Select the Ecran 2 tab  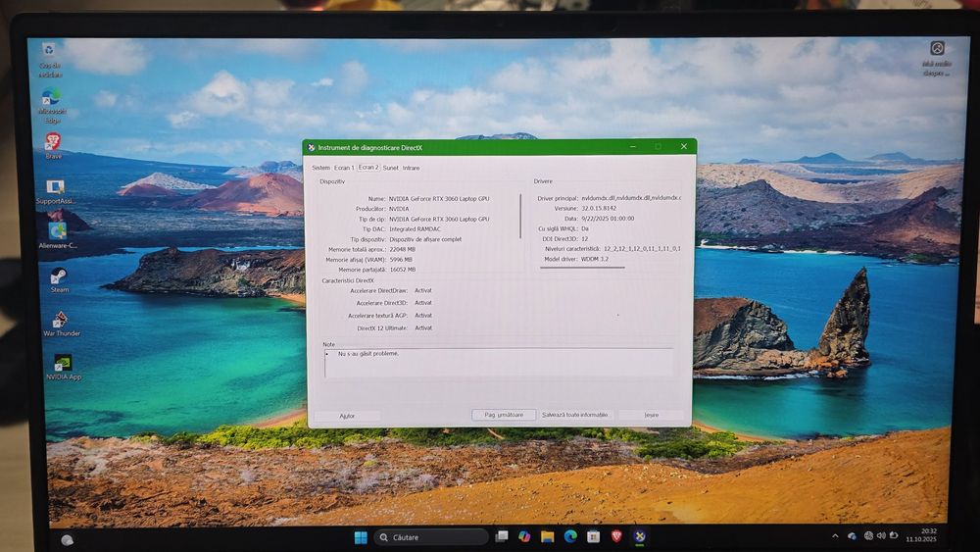368,167
